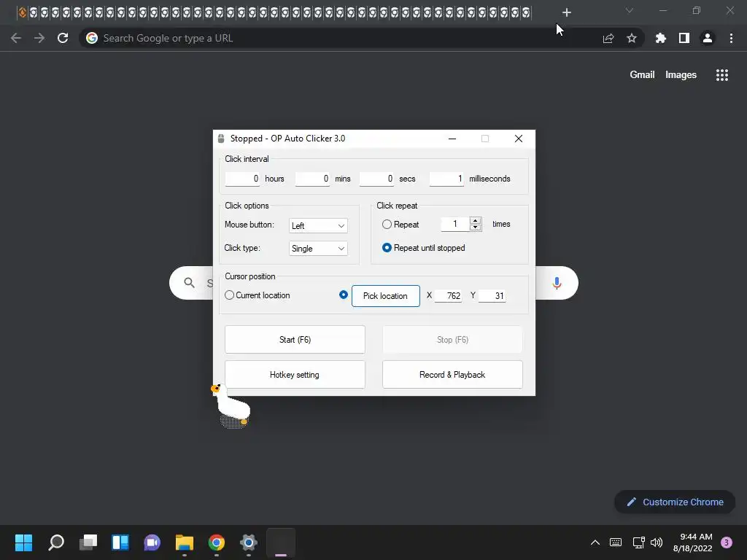
Task: Open Teams Chat on taskbar
Action: tap(152, 542)
